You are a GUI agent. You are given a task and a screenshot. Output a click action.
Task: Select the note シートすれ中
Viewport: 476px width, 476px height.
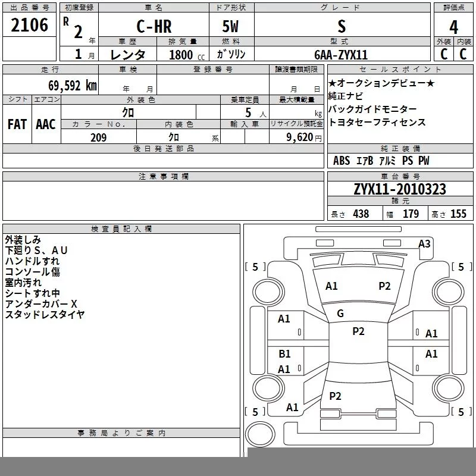coord(33,293)
